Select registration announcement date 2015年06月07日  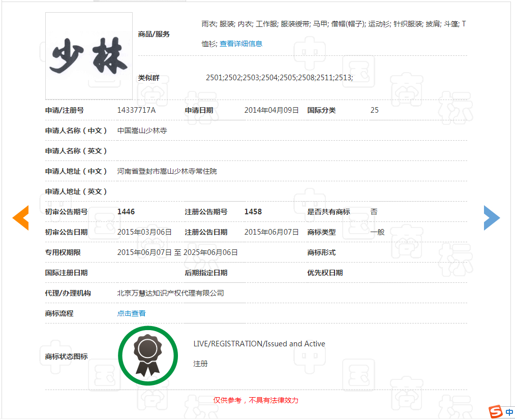point(271,232)
